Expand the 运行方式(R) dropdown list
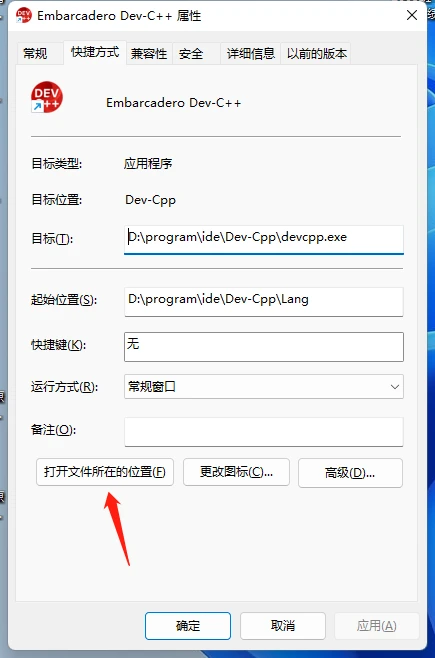This screenshot has width=435, height=658. pyautogui.click(x=264, y=386)
